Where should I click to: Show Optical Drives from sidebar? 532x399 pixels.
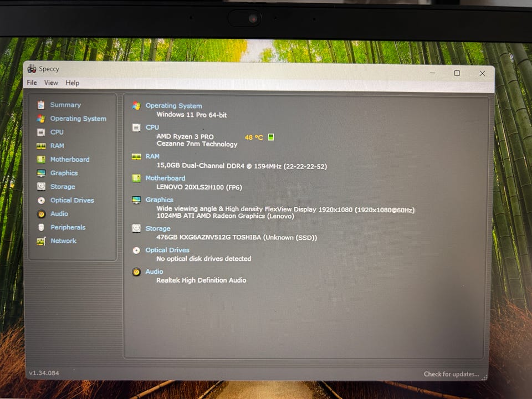coord(72,200)
